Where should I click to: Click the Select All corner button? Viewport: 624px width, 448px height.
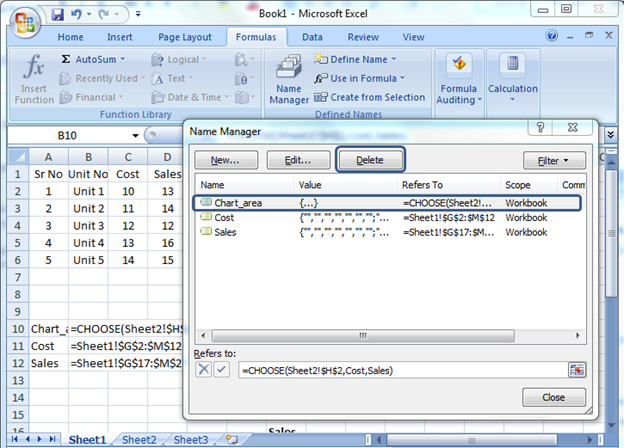click(18, 157)
